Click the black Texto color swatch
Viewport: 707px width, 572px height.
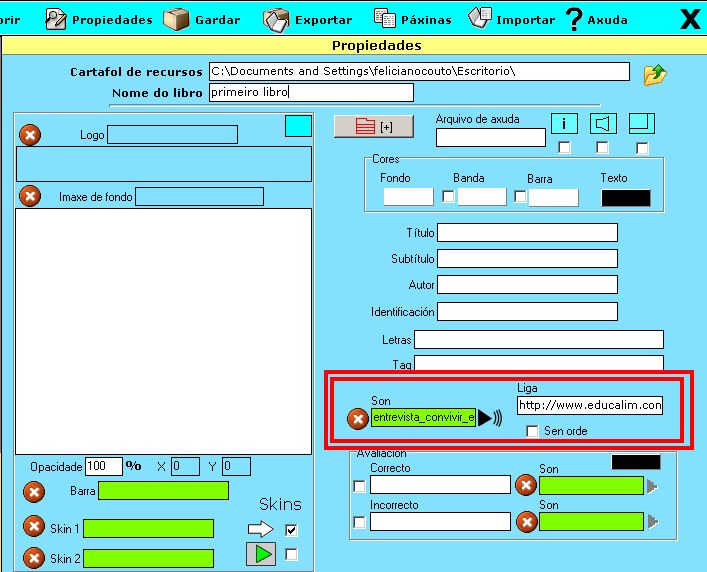pos(625,197)
